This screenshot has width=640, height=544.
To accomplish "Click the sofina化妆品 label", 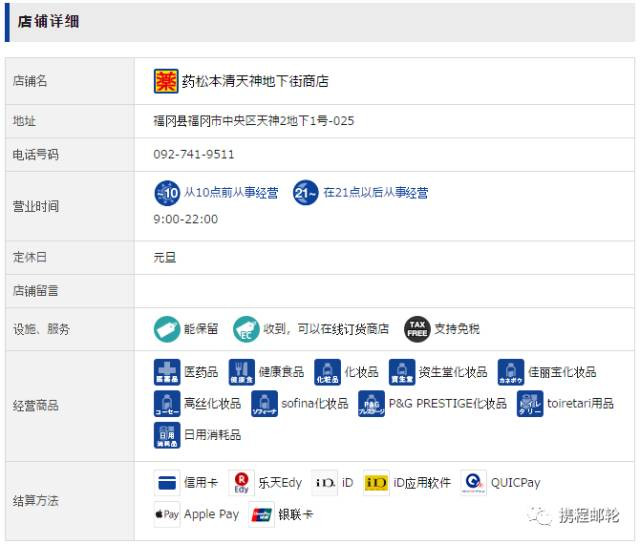I will (x=315, y=403).
